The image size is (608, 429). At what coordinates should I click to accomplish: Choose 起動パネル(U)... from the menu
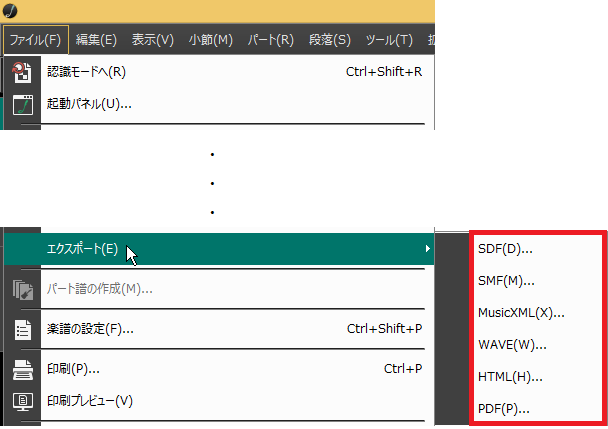(x=90, y=103)
